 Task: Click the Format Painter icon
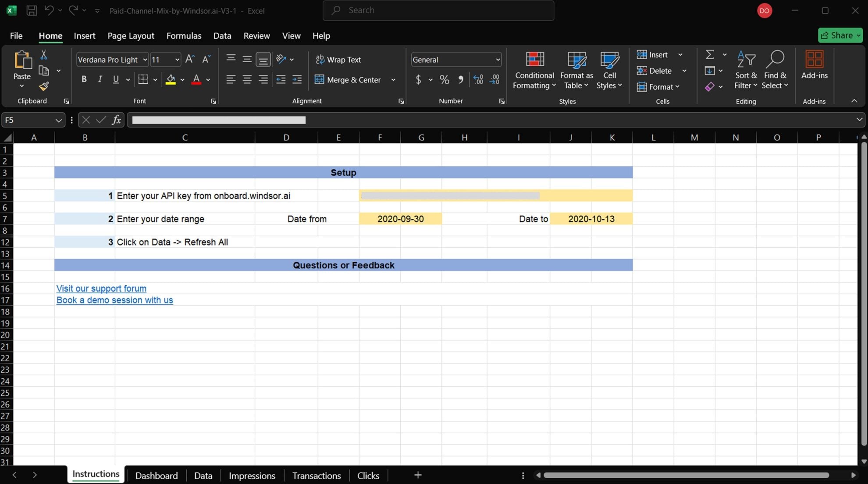(x=43, y=86)
